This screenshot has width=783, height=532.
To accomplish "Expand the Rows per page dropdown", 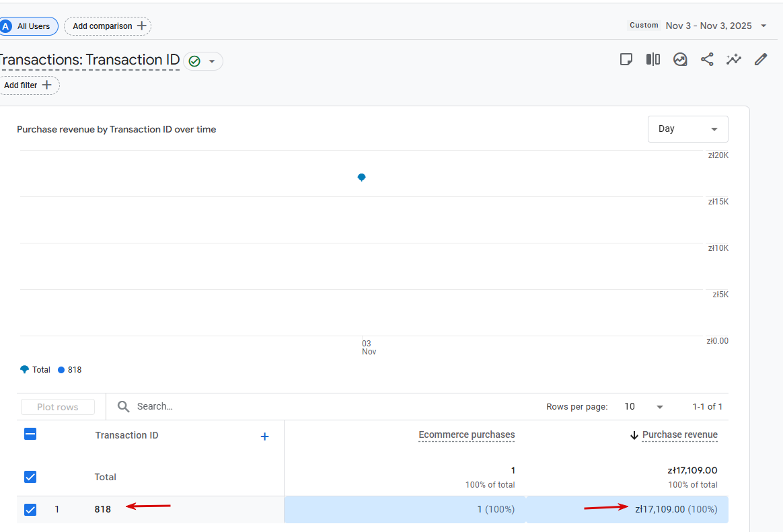I will point(644,407).
